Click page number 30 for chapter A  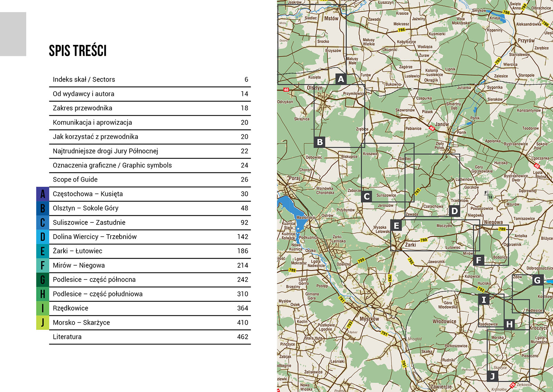[245, 194]
